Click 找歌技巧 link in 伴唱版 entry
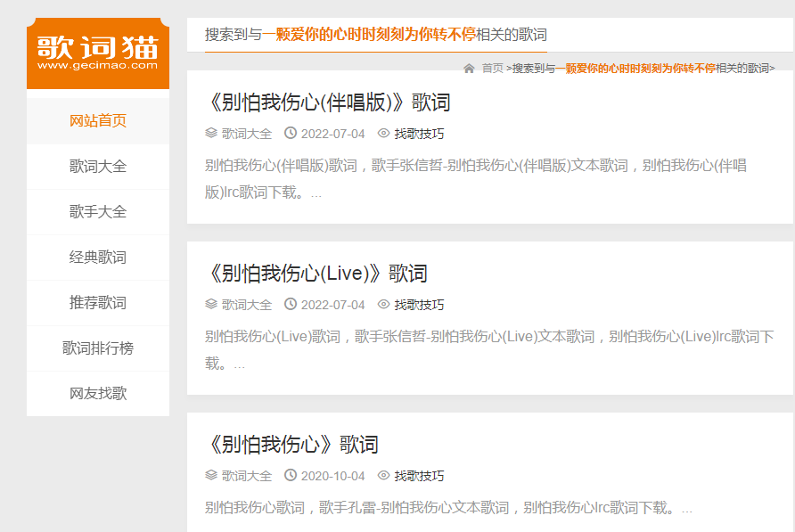 [x=419, y=134]
